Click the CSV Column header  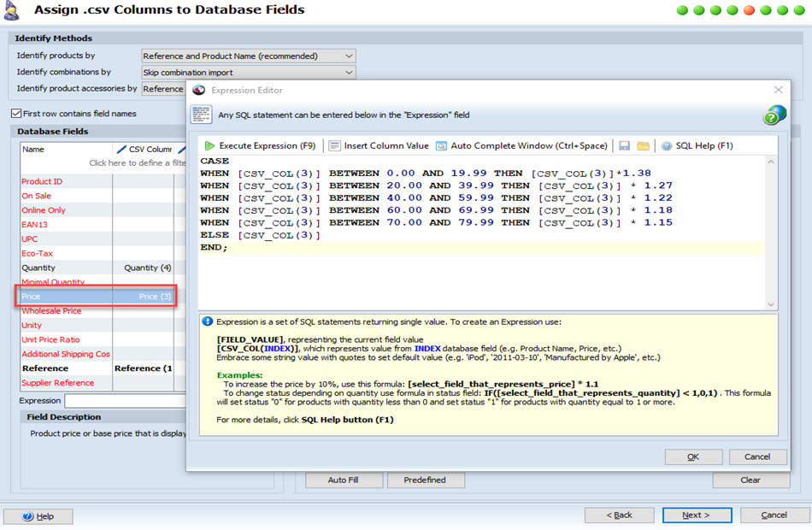click(x=144, y=150)
